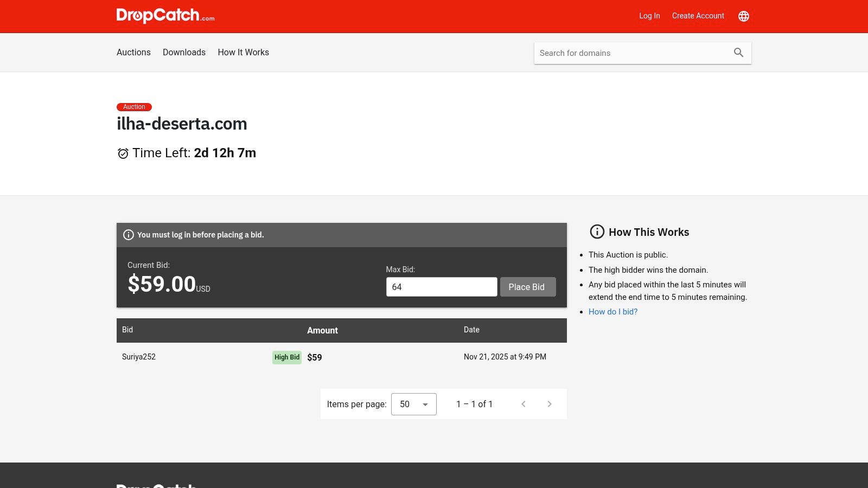Click the Bid column header
The image size is (868, 488).
click(127, 330)
